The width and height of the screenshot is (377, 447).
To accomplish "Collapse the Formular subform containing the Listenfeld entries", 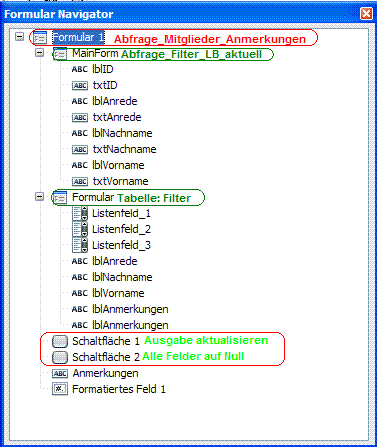I will [x=40, y=197].
